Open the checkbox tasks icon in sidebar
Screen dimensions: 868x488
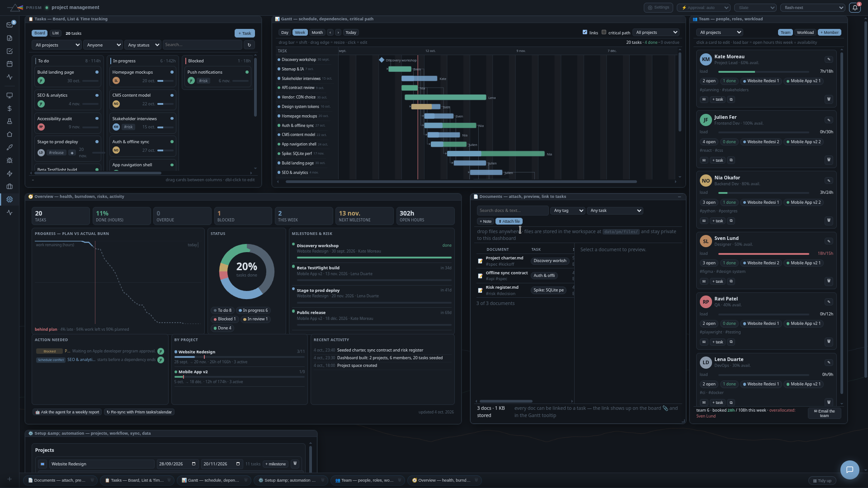[9, 51]
